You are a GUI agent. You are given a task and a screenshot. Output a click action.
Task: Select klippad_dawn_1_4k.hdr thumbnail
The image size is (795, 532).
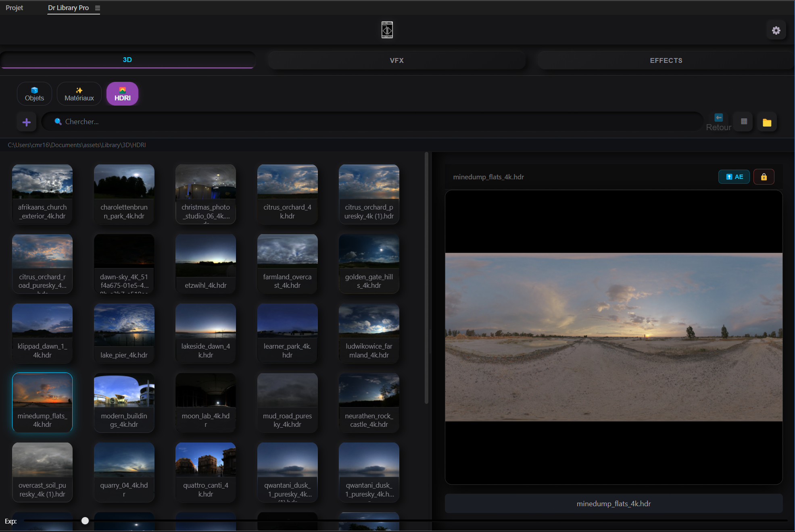pyautogui.click(x=42, y=333)
